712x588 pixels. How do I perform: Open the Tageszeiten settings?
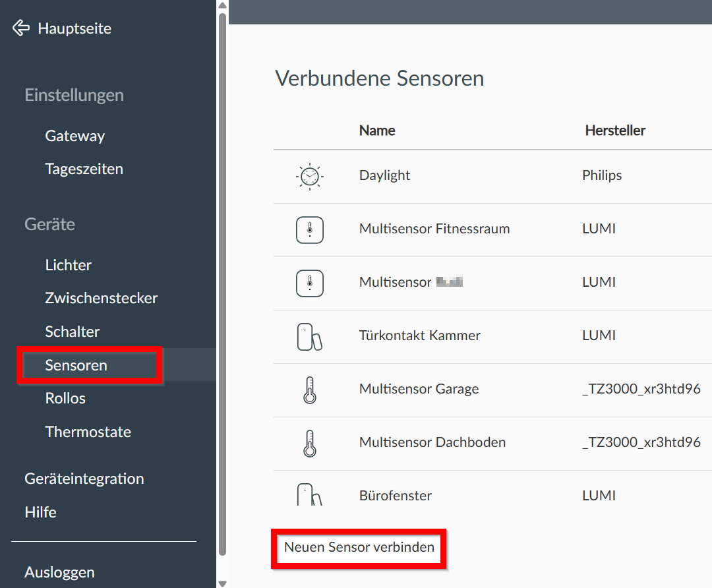click(x=84, y=169)
